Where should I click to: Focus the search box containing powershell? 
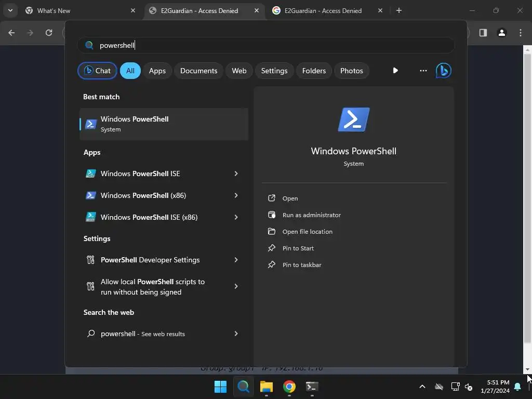[266, 45]
